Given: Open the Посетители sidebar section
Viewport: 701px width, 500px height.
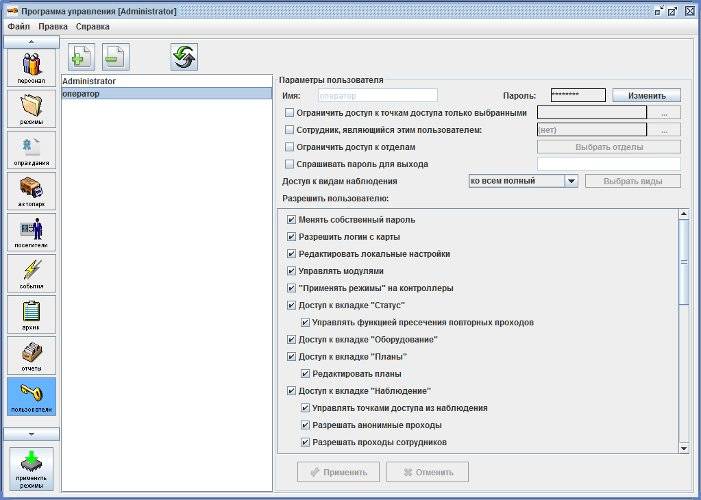Looking at the screenshot, I should coord(31,233).
